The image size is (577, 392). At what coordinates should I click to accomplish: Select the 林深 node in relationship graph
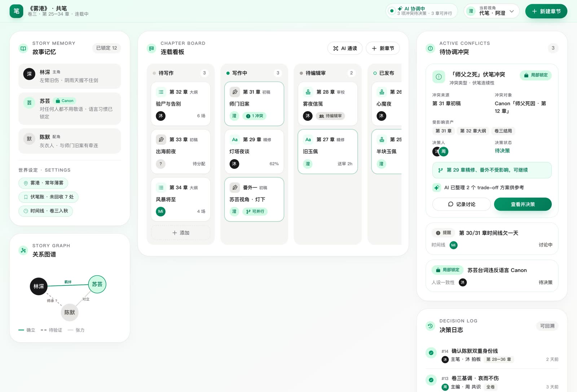[39, 286]
